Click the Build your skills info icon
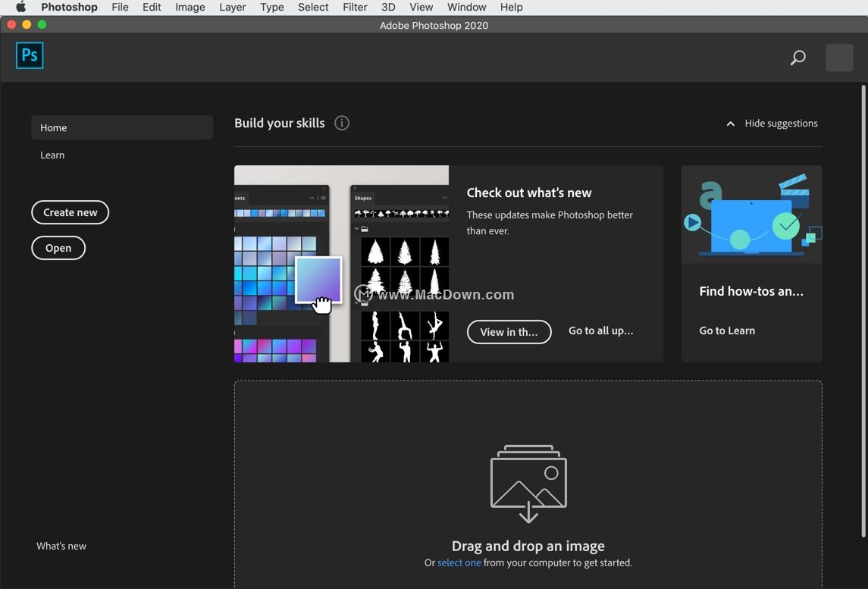Image resolution: width=868 pixels, height=589 pixels. pyautogui.click(x=342, y=123)
